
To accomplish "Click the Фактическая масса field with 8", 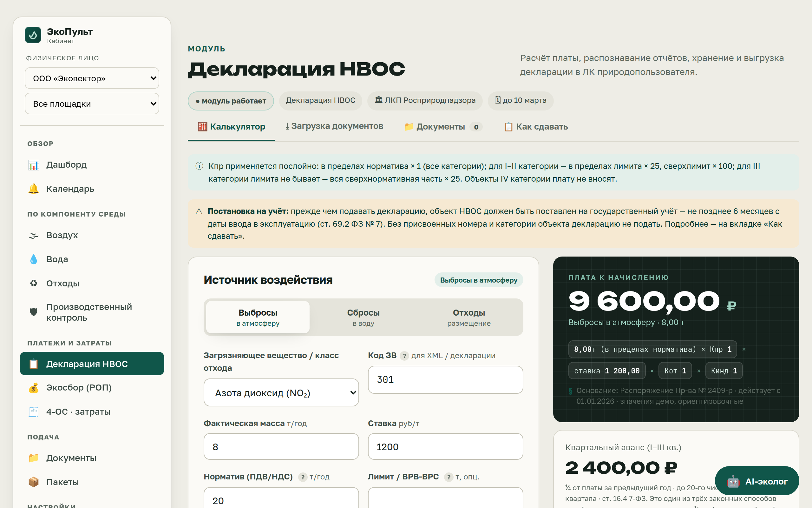I will pos(281,446).
